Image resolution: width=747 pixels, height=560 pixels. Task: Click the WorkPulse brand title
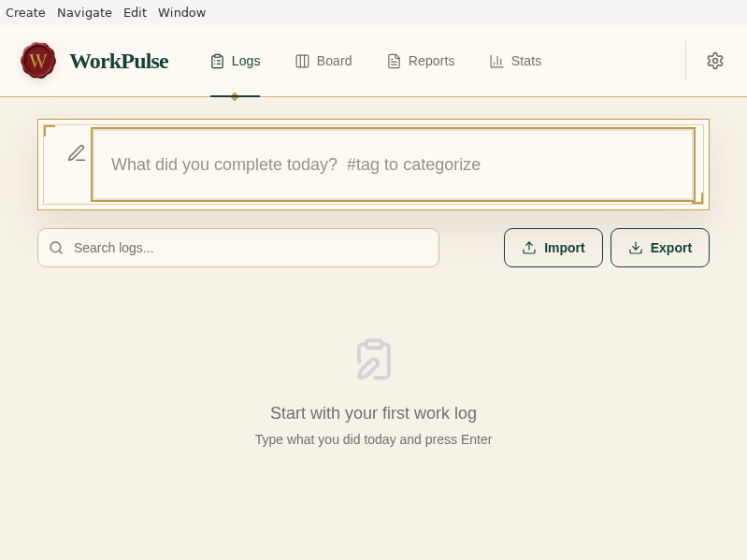(119, 61)
